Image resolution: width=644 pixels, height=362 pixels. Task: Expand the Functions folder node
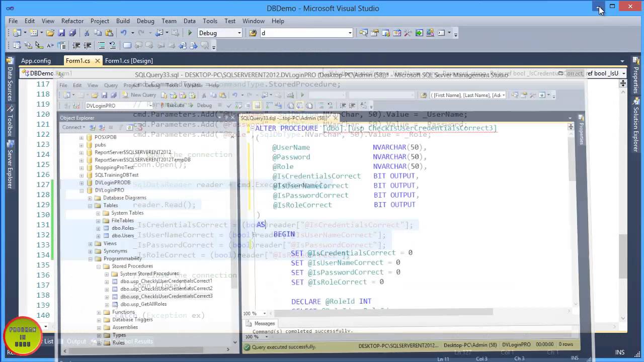pos(98,312)
